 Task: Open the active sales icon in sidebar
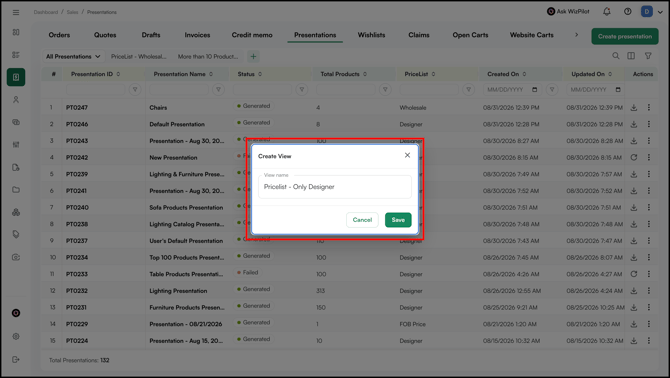(x=16, y=77)
